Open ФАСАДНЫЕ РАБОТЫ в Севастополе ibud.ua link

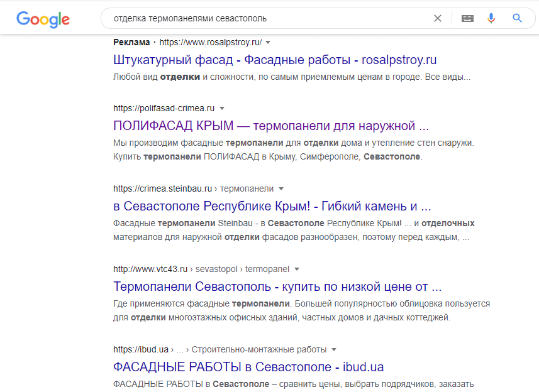(248, 367)
